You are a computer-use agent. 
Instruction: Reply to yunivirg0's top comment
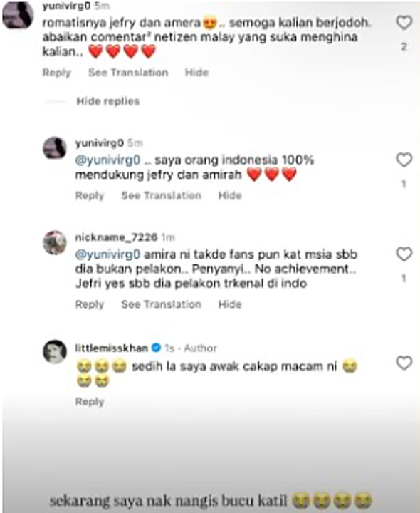tap(56, 72)
